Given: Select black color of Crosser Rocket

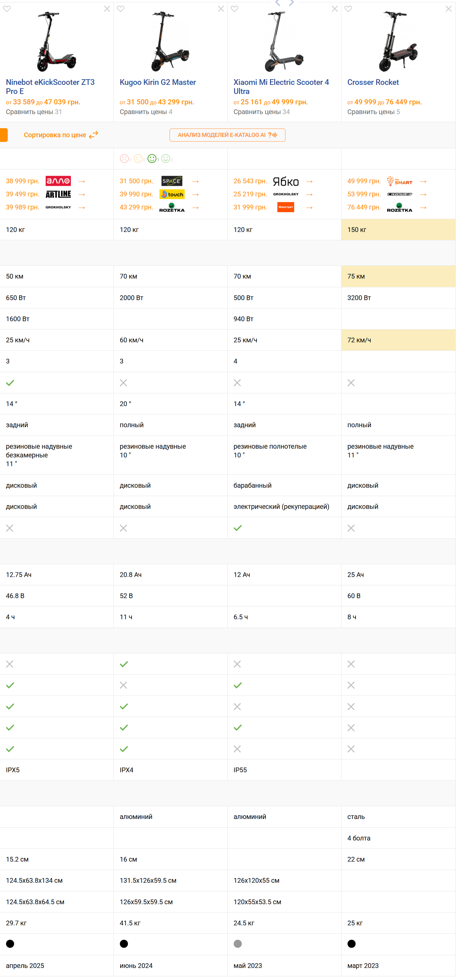Looking at the screenshot, I should (351, 944).
